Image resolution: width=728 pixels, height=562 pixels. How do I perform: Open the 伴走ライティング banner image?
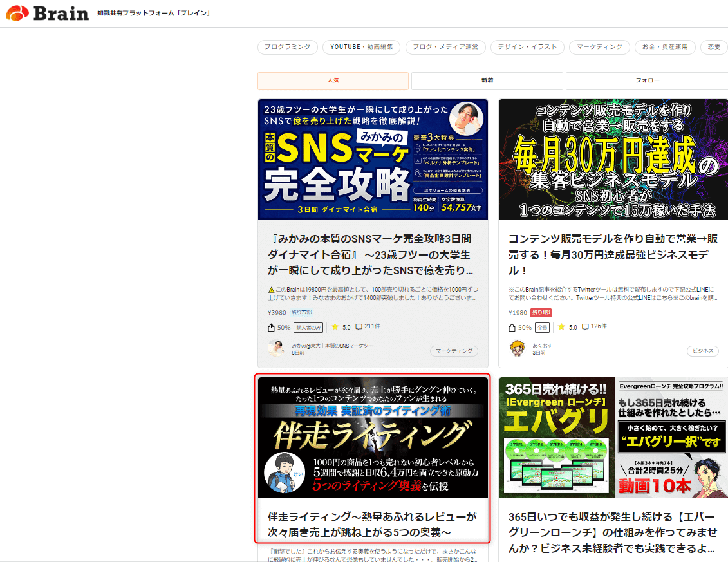373,437
